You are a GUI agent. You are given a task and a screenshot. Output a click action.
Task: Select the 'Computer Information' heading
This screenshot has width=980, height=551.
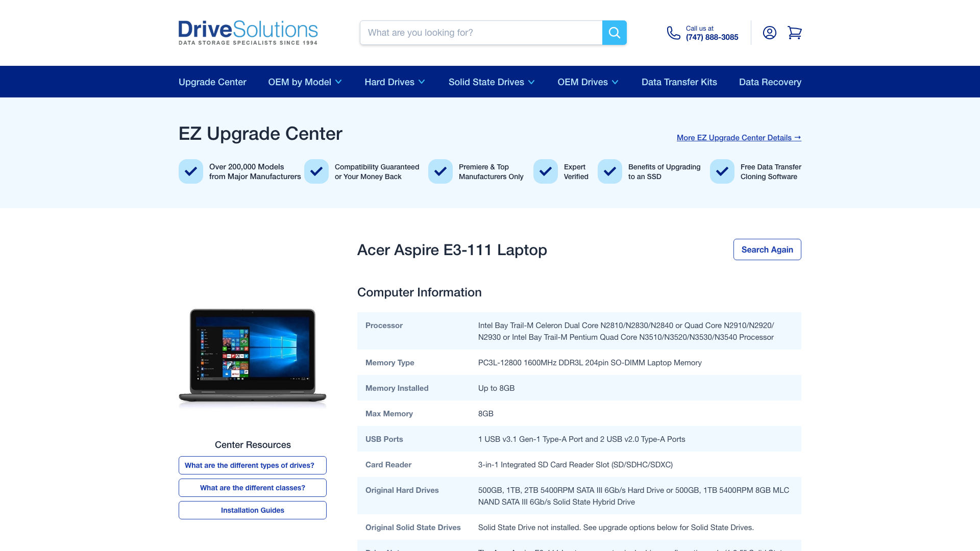coord(419,292)
